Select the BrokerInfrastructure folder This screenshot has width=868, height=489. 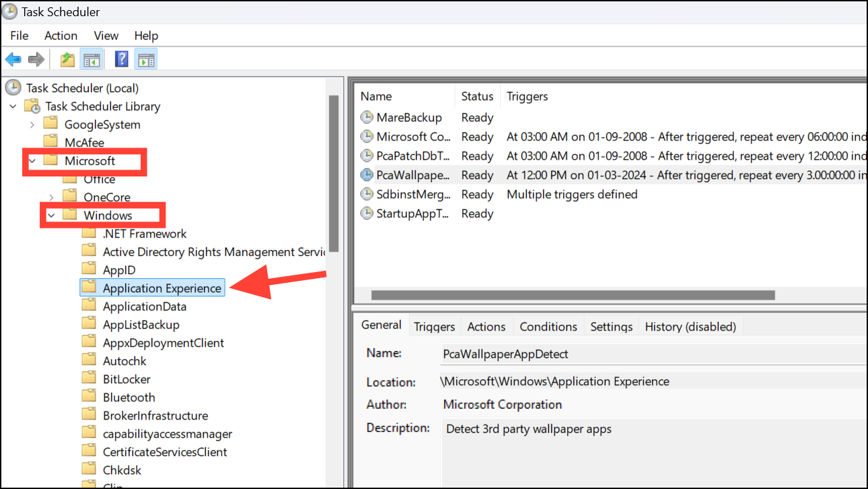[x=155, y=416]
